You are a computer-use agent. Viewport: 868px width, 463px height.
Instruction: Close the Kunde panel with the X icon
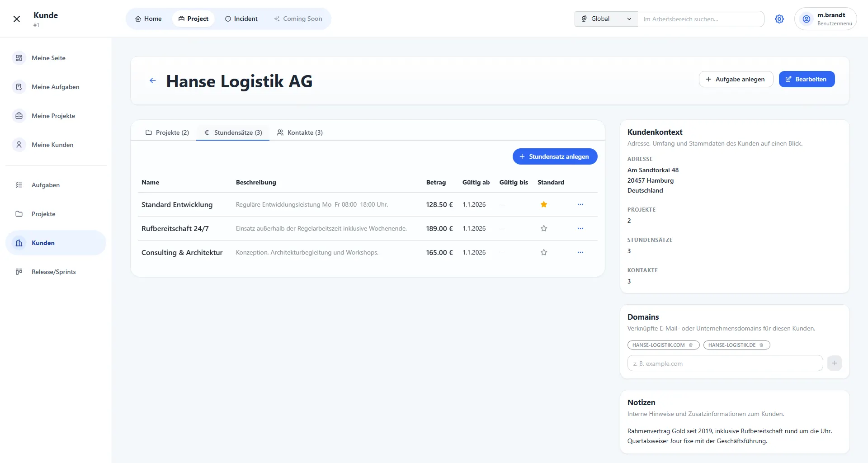coord(17,19)
